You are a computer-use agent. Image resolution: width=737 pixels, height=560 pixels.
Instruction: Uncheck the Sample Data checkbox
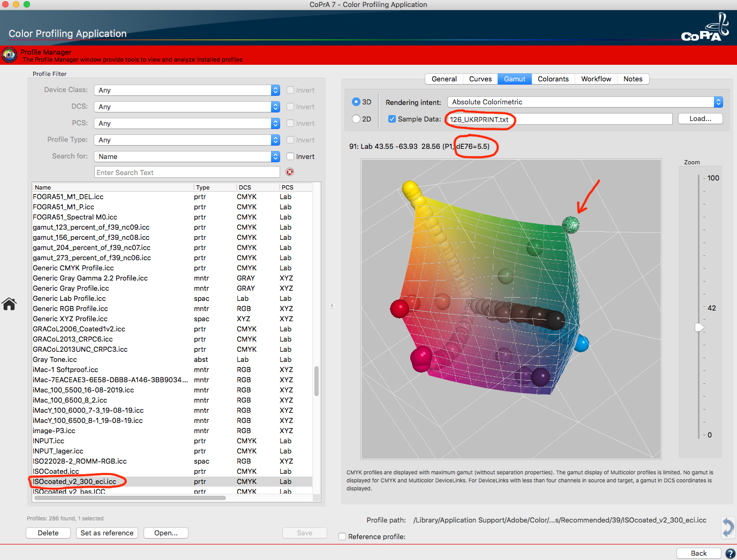pos(392,119)
